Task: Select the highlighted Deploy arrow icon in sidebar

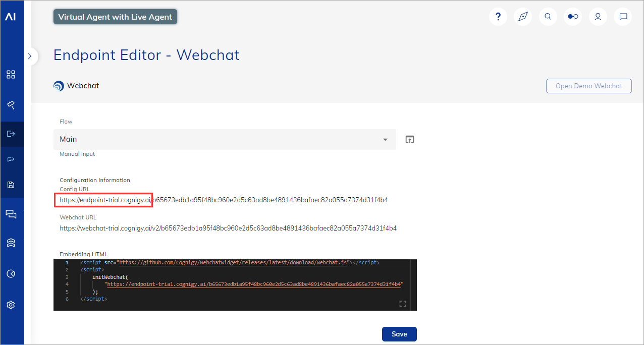Action: coord(11,134)
